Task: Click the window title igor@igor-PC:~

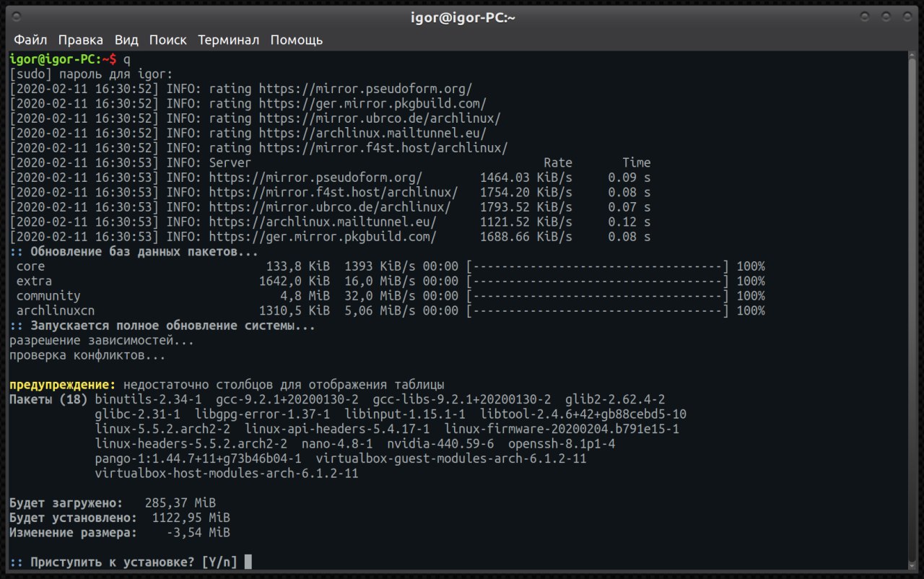Action: point(461,17)
